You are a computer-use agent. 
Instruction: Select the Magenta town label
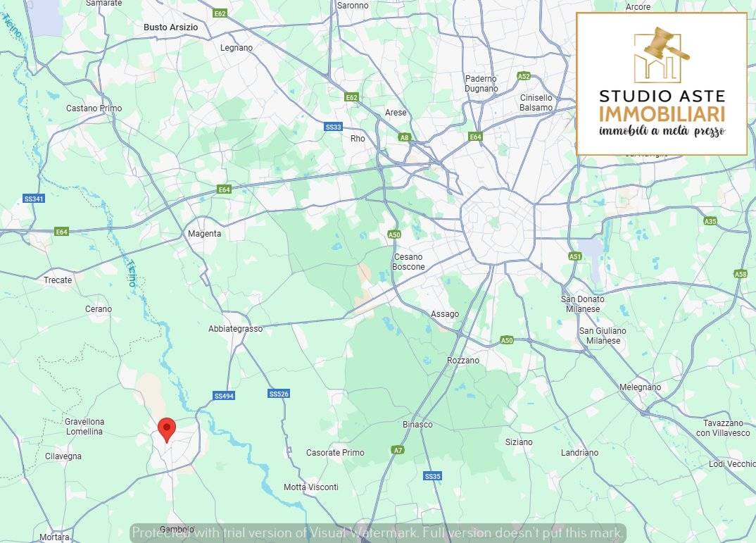pos(204,234)
